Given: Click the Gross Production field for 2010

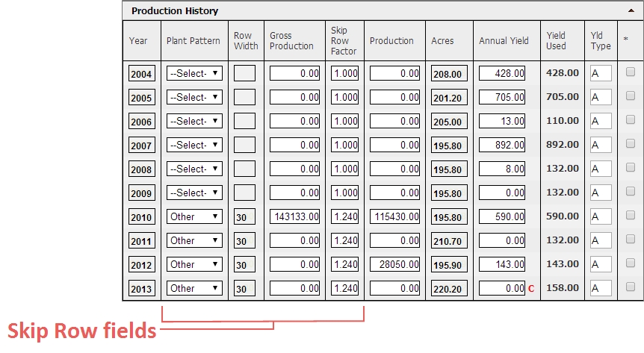Looking at the screenshot, I should tap(294, 216).
